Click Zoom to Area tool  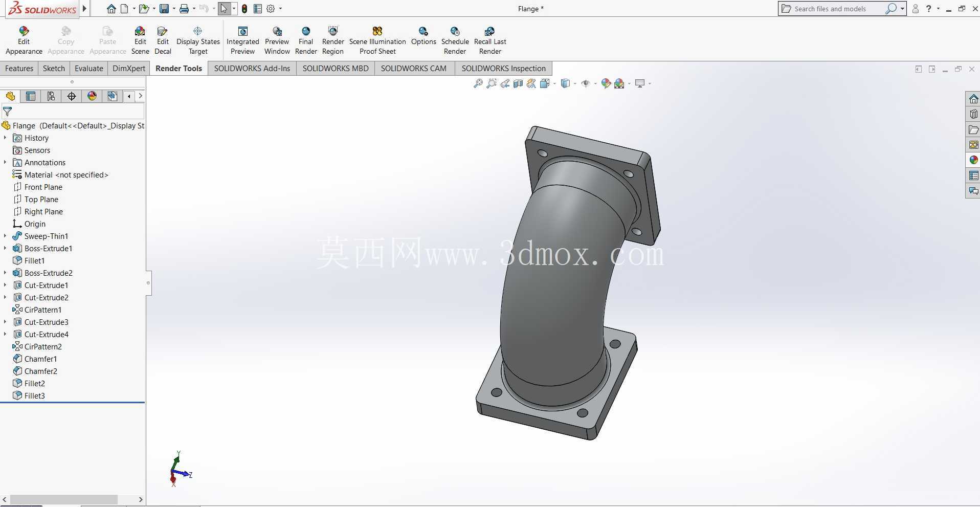point(491,83)
